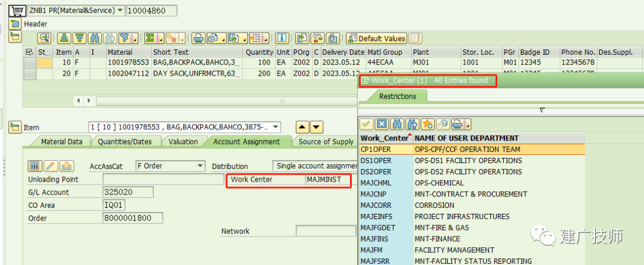Collapse the Item detail section
This screenshot has height=265, width=644.
click(x=15, y=127)
